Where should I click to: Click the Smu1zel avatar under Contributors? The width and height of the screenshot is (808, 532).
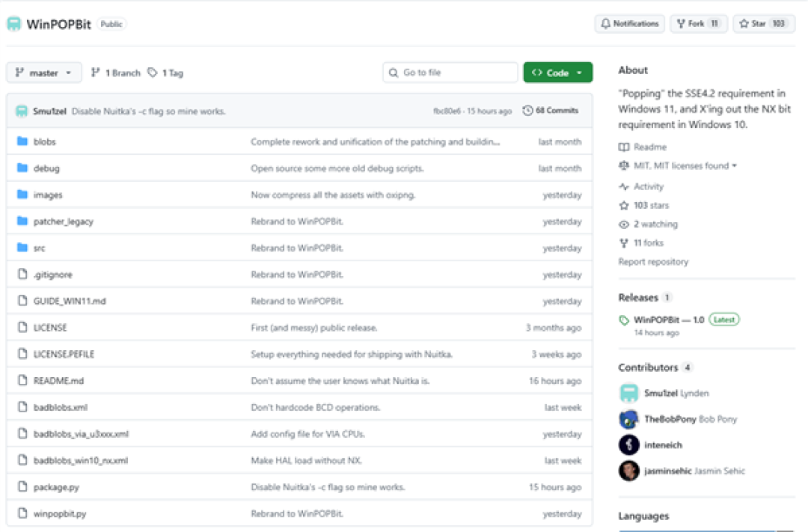628,393
